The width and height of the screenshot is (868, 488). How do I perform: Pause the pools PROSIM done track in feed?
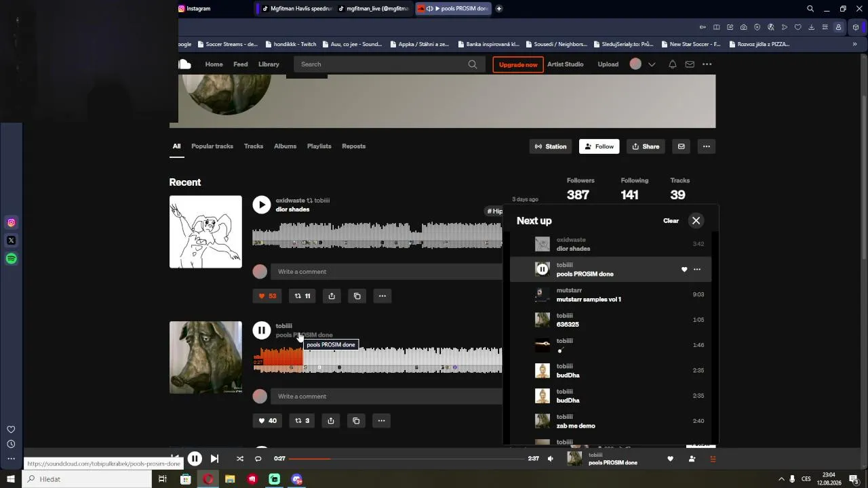[x=262, y=330]
